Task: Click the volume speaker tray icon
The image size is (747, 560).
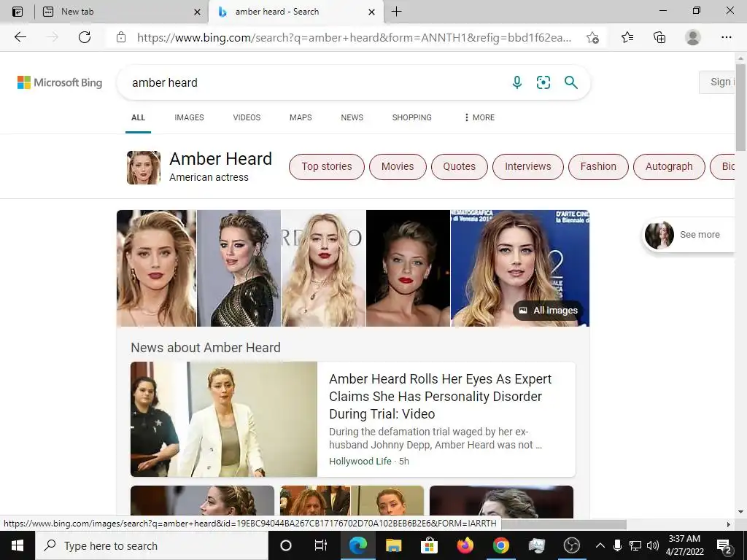Action: point(653,545)
